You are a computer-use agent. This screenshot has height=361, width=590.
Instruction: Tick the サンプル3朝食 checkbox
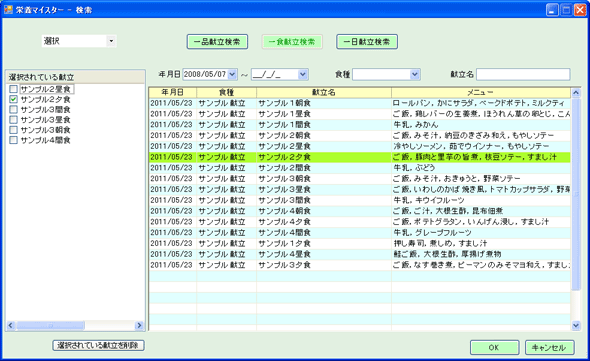(x=14, y=130)
